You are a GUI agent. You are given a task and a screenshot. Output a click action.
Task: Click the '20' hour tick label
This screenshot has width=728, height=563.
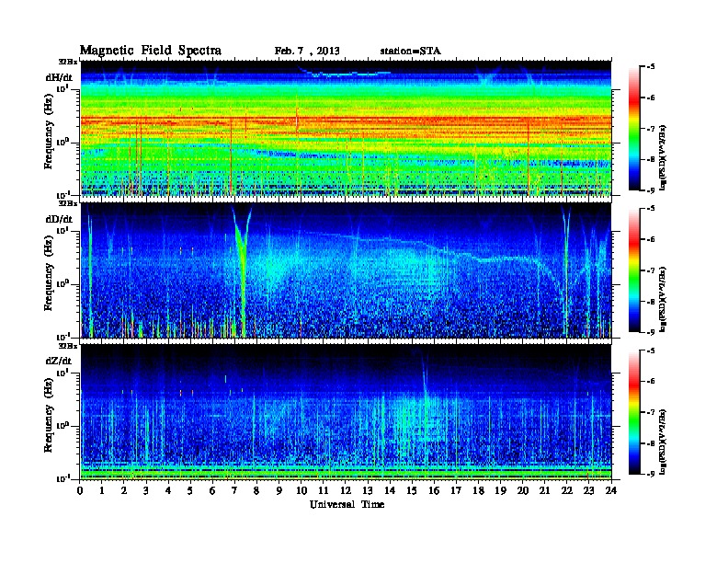tap(523, 490)
